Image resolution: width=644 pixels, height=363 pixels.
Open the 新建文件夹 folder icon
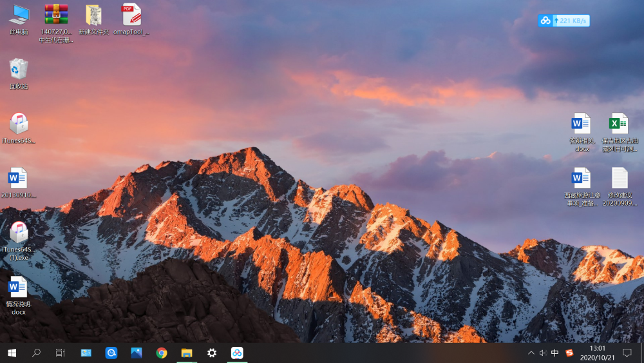pos(93,20)
